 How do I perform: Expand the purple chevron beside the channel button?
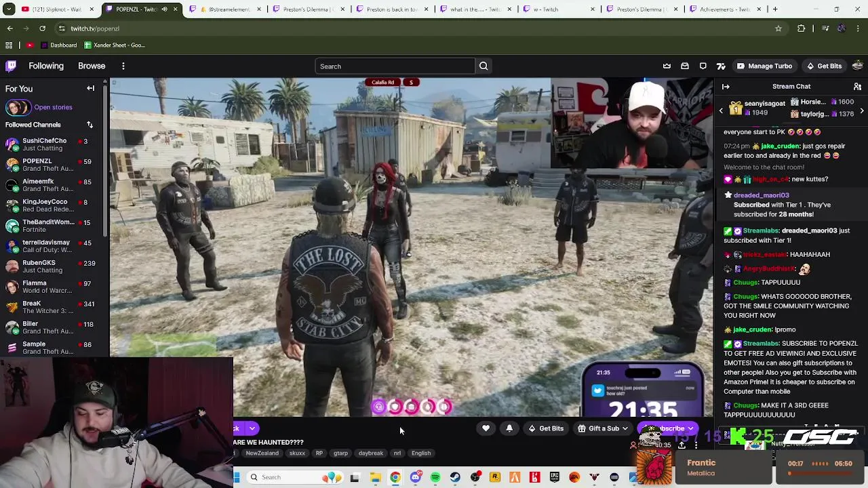[x=252, y=428]
